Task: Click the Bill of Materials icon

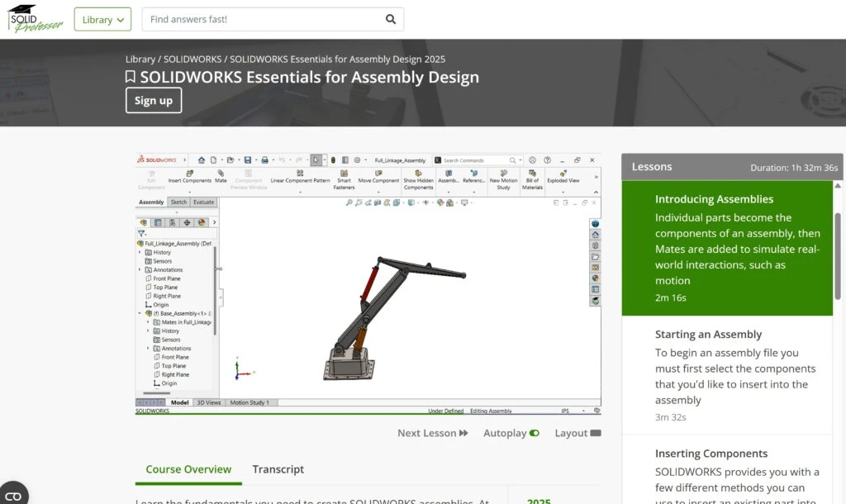Action: (x=532, y=174)
